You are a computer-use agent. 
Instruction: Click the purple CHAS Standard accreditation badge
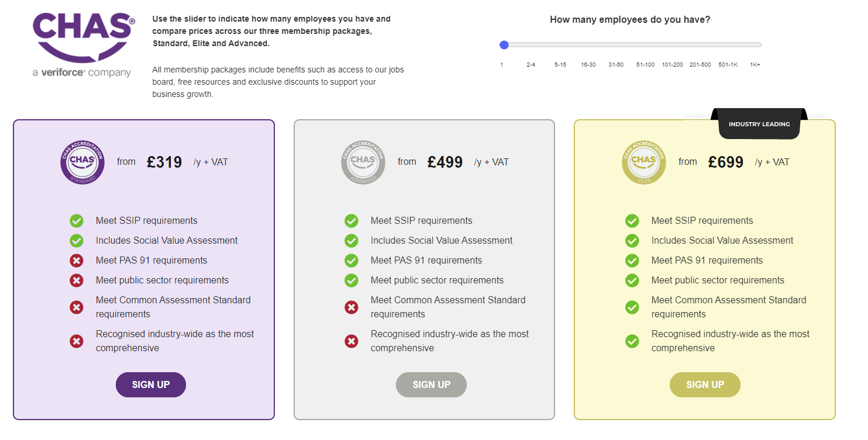point(82,162)
